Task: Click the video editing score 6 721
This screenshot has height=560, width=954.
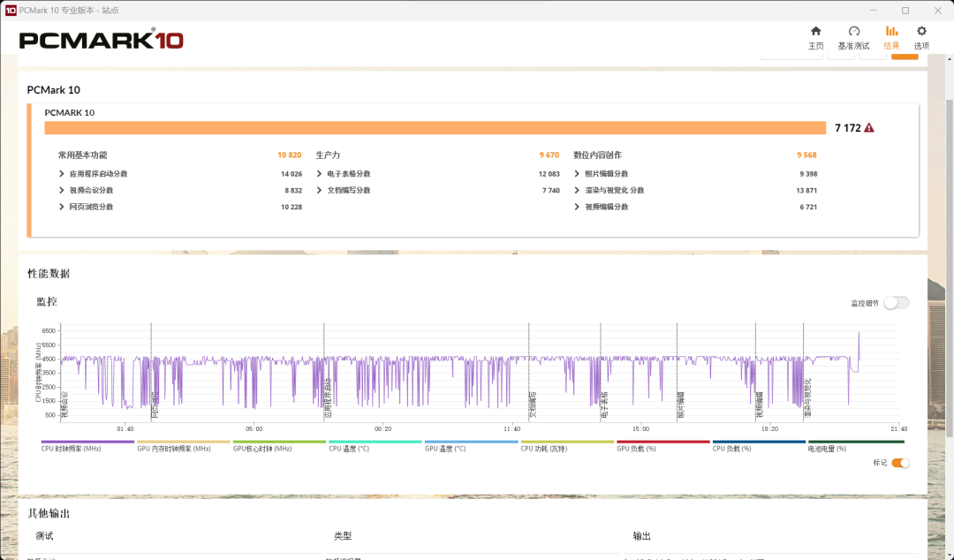Action: pos(808,207)
